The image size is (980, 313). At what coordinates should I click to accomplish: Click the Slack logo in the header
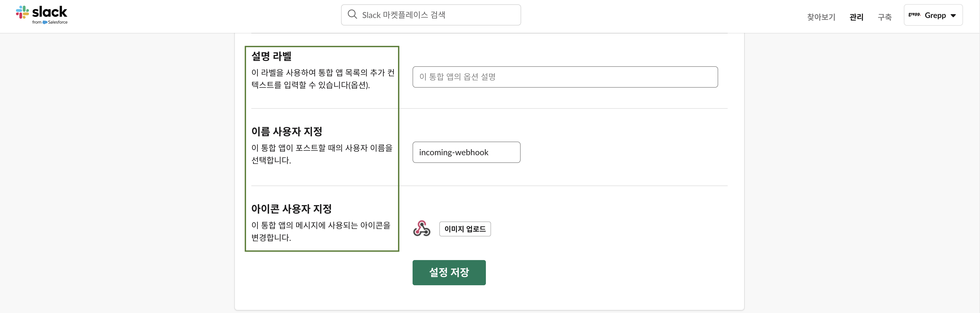(41, 15)
